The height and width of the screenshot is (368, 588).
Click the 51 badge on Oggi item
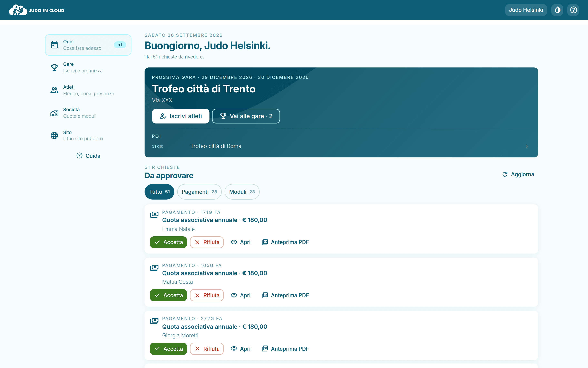point(120,45)
